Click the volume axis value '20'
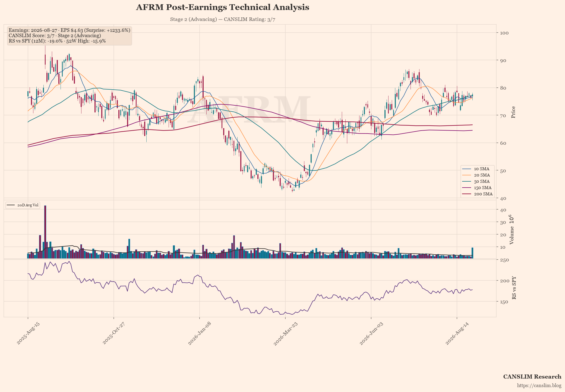 tap(503, 235)
